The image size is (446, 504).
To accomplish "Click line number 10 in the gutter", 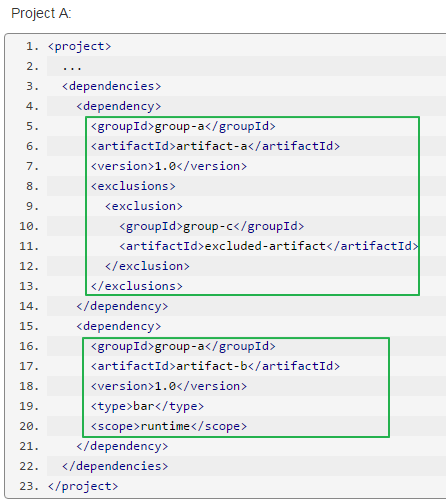I will tap(29, 226).
